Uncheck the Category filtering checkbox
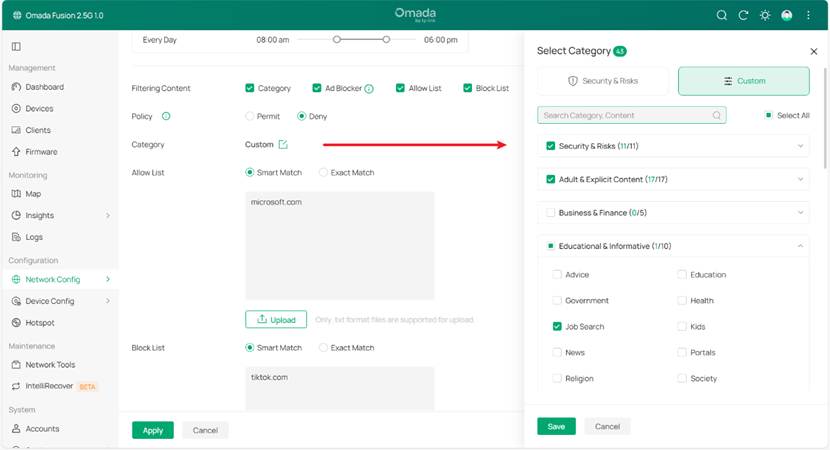This screenshot has height=450, width=830. pyautogui.click(x=250, y=88)
